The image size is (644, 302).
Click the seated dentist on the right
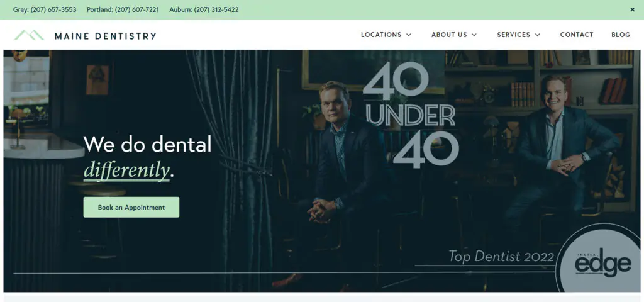(558, 152)
